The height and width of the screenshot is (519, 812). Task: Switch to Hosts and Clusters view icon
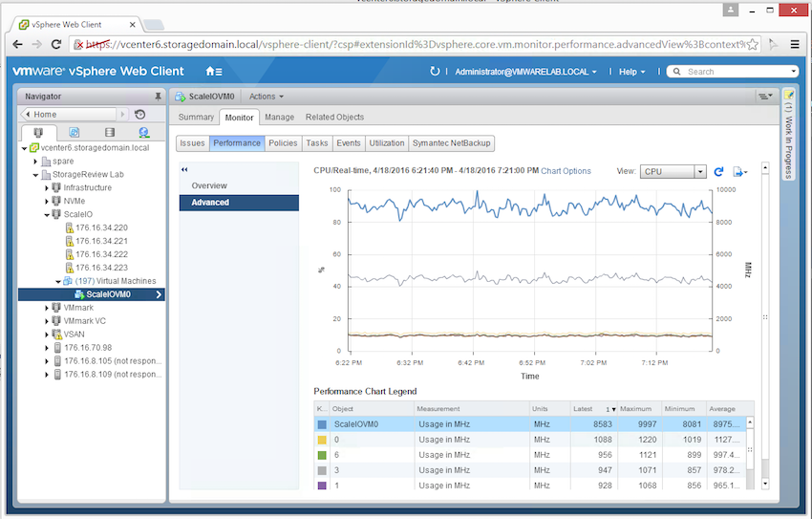(38, 133)
